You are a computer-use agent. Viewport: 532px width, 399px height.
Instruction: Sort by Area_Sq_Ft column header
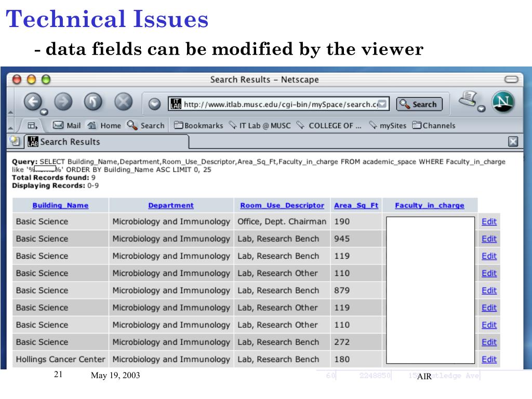tap(356, 205)
